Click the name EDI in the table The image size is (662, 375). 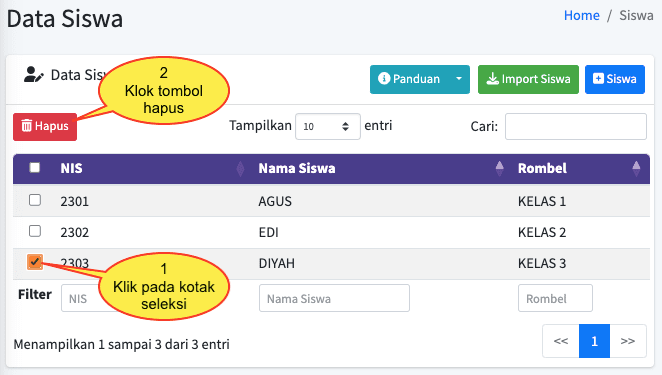(x=269, y=233)
